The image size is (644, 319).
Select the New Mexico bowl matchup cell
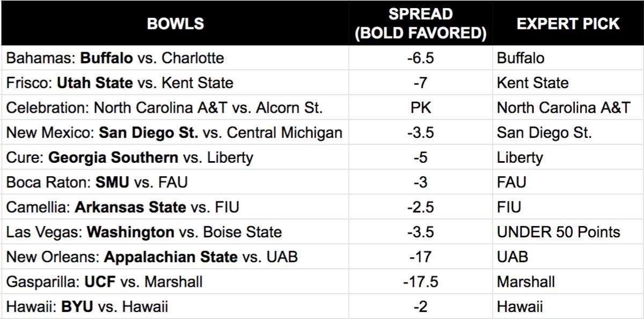coord(174,133)
